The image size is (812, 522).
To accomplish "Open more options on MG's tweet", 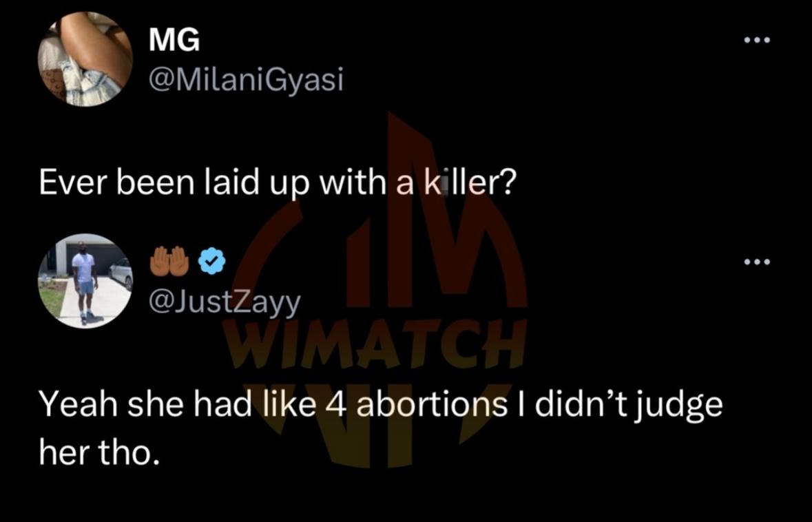I will click(x=756, y=40).
